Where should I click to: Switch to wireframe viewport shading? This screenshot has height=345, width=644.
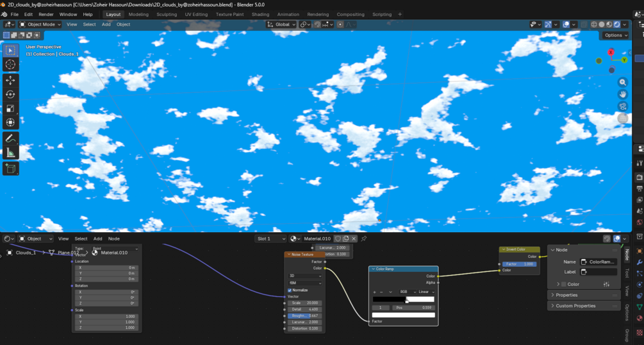tap(594, 24)
